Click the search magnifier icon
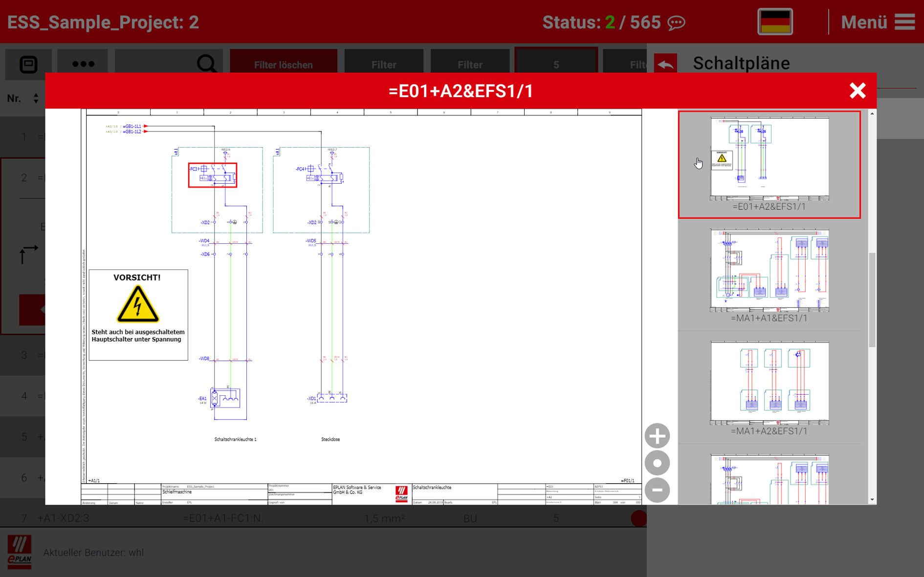The height and width of the screenshot is (577, 924). [x=207, y=64]
